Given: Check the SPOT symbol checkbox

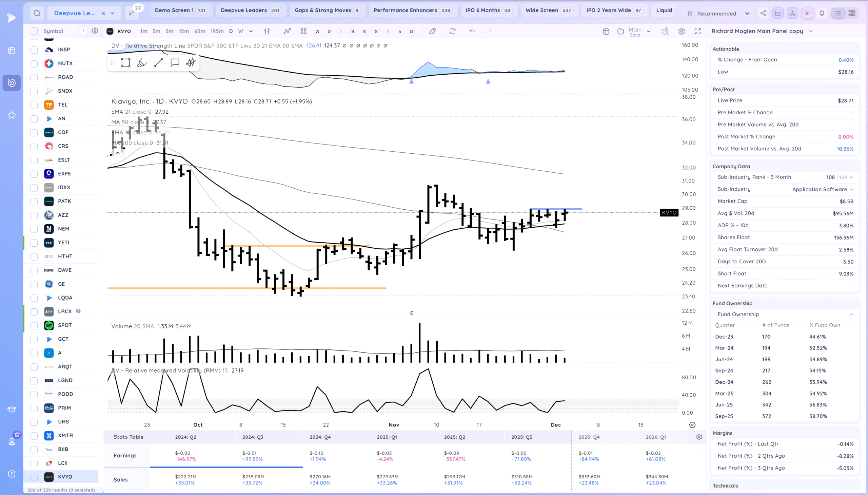Looking at the screenshot, I should [x=34, y=325].
